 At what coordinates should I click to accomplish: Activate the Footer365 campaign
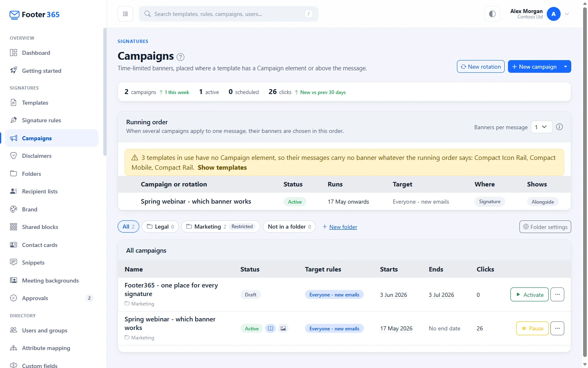click(529, 295)
